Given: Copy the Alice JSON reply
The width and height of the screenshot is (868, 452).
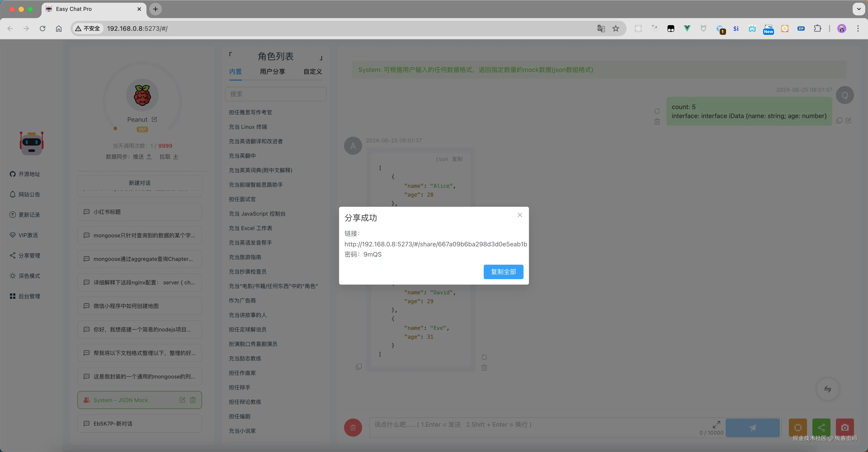Looking at the screenshot, I should click(x=359, y=367).
